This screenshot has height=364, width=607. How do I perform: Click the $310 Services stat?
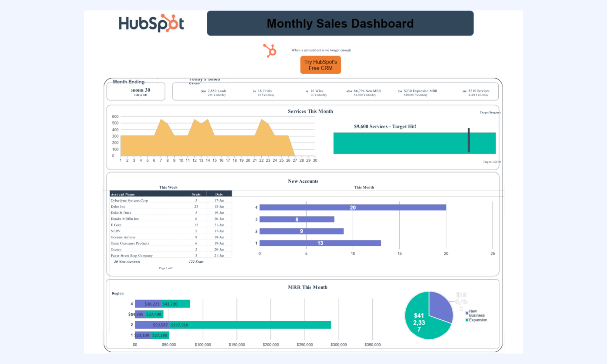point(476,93)
